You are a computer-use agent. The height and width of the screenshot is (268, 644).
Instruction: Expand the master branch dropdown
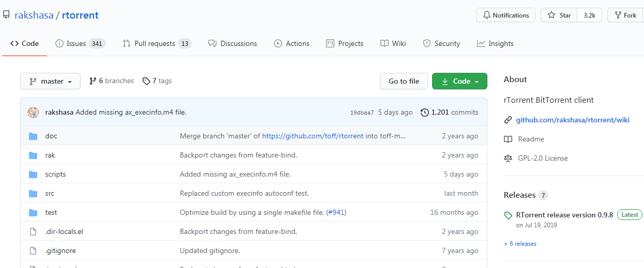(51, 81)
